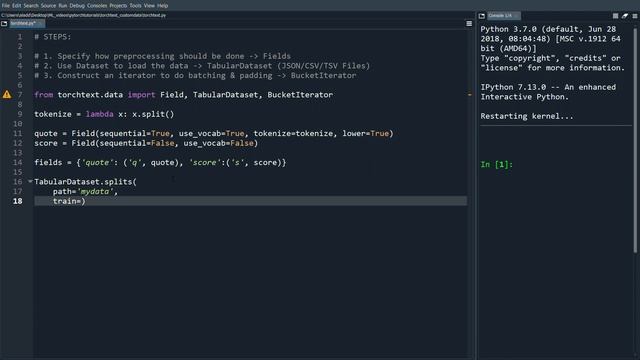Screen dimensions: 640x360
Task: Click the editor browse tabs folder icon
Action: tap(4, 24)
